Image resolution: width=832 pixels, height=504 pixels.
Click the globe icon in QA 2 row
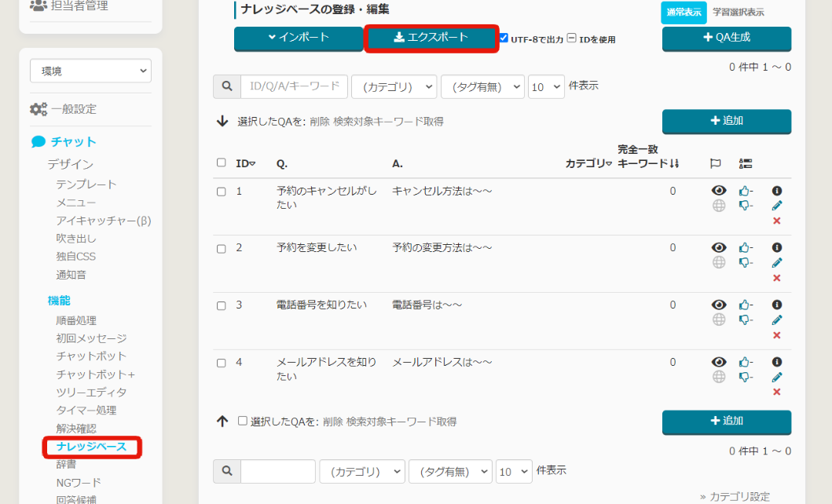point(718,262)
